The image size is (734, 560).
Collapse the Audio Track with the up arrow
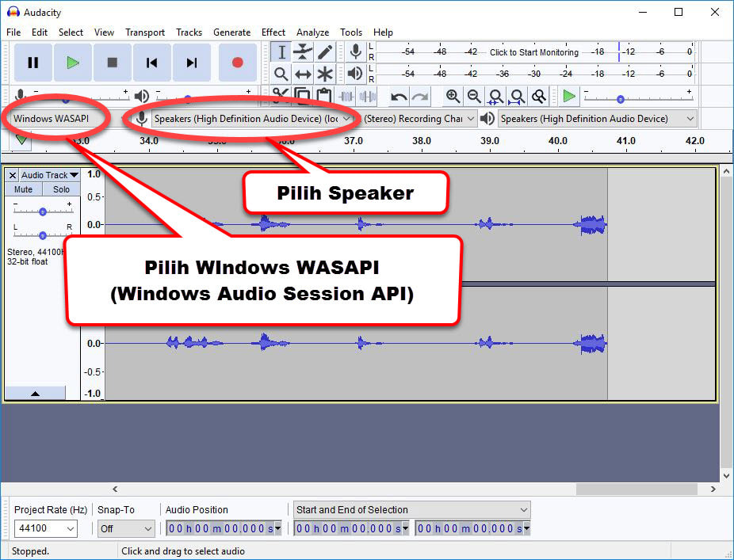tap(35, 394)
